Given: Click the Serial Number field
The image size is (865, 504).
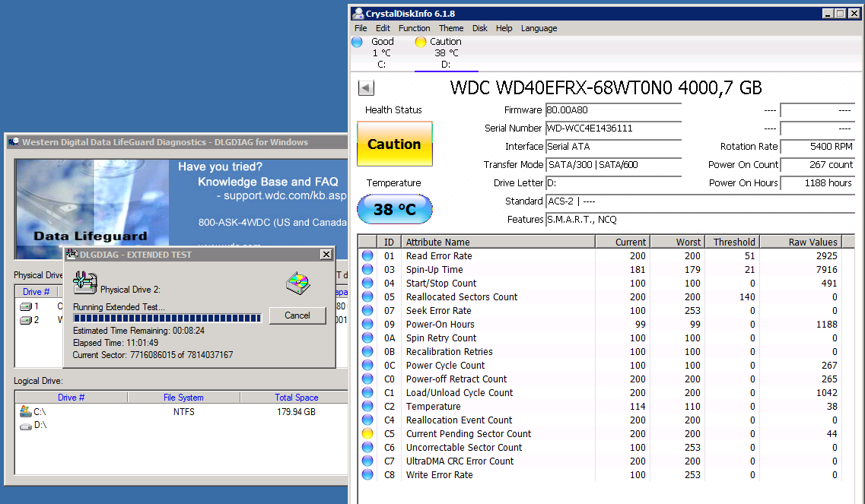Looking at the screenshot, I should point(613,128).
